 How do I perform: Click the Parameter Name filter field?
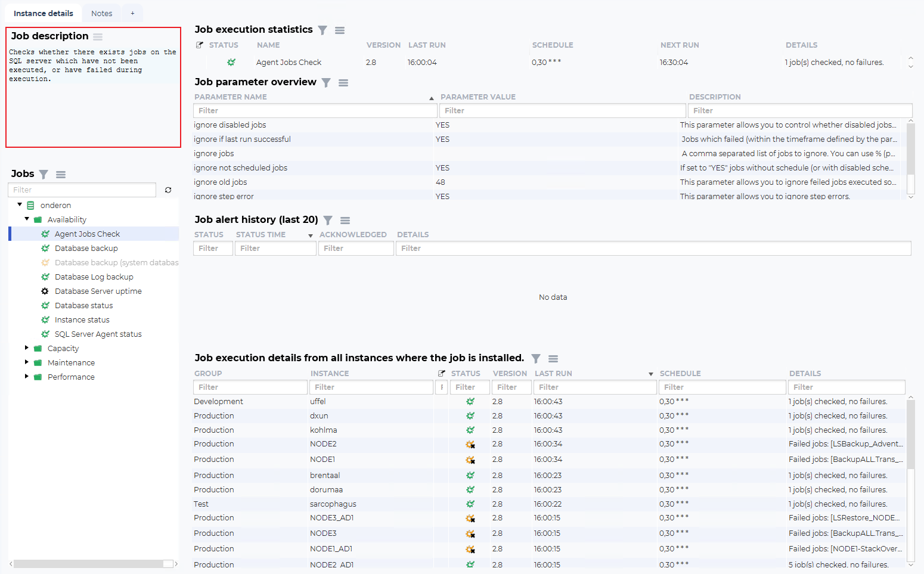pyautogui.click(x=315, y=111)
